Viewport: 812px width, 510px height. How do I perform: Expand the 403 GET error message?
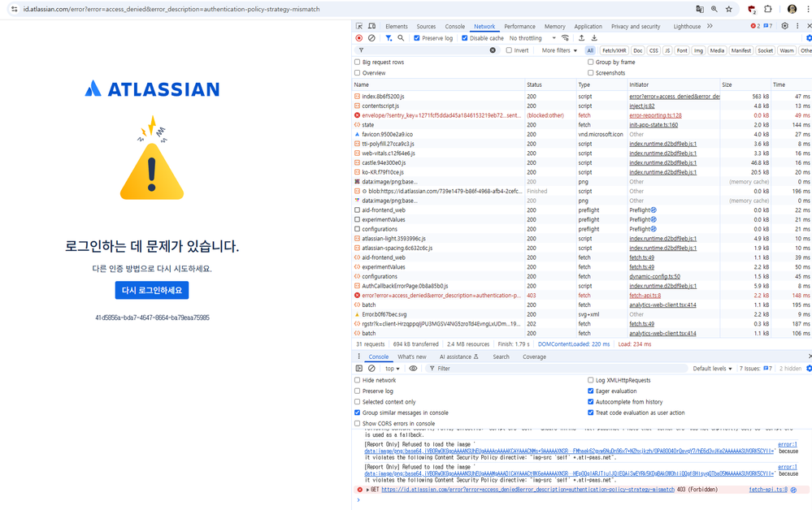pyautogui.click(x=367, y=490)
